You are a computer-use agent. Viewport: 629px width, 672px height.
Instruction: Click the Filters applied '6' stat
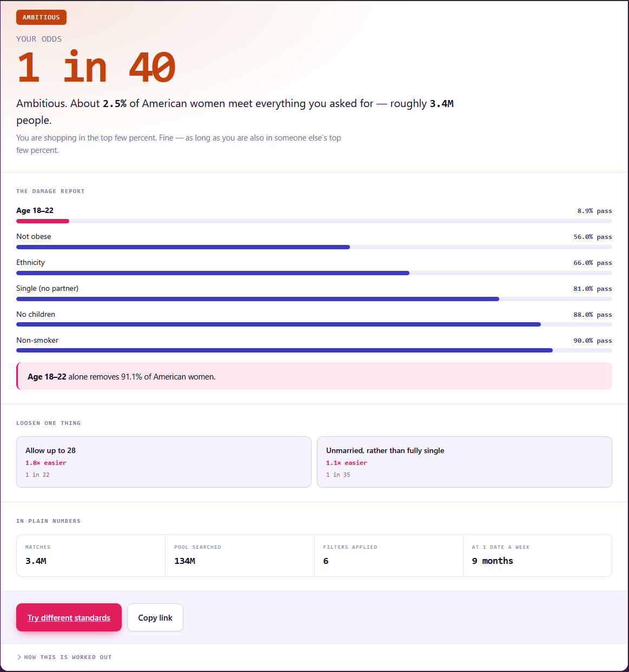point(326,561)
